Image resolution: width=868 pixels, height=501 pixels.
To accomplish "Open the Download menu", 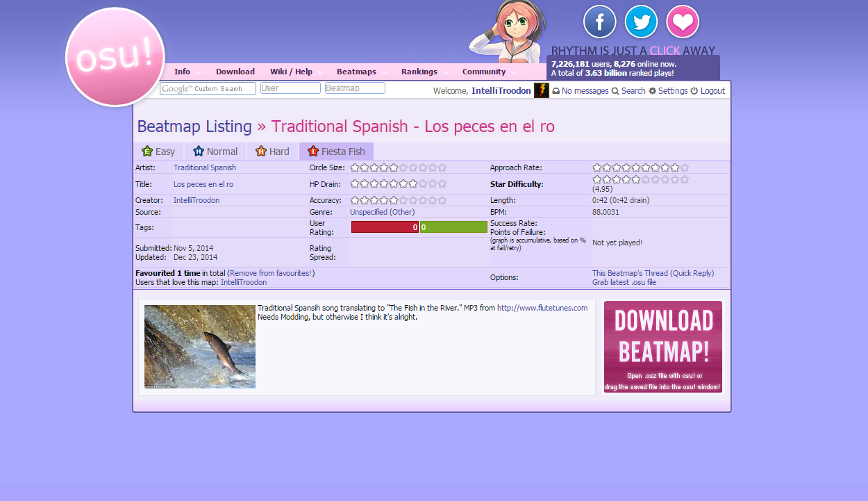I will (235, 72).
